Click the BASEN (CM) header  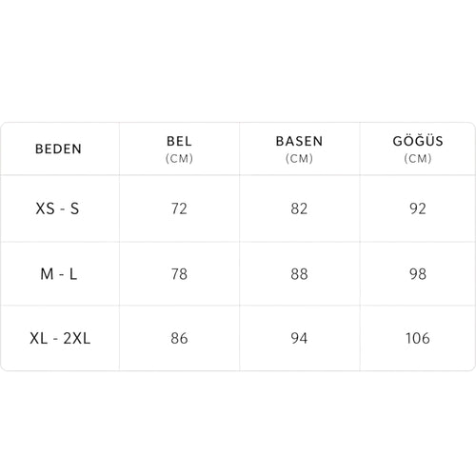click(x=299, y=149)
